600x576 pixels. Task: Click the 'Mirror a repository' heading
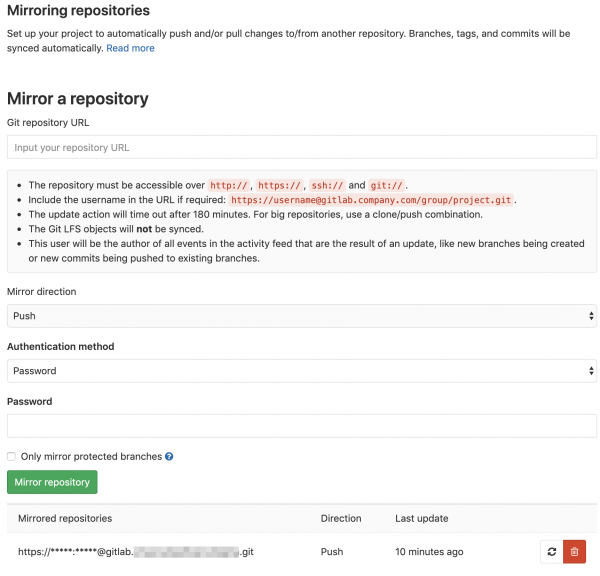point(78,99)
